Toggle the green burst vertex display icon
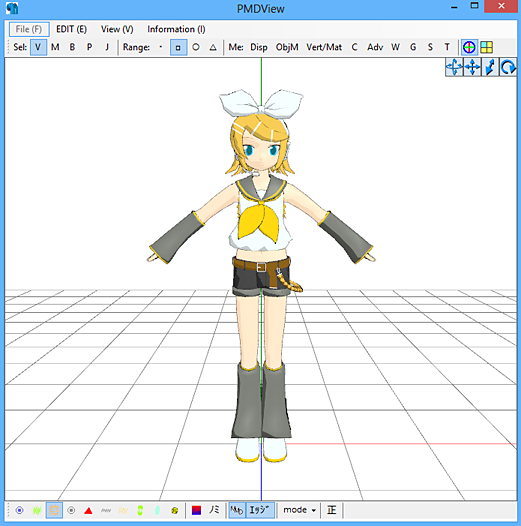This screenshot has height=526, width=521. point(37,510)
